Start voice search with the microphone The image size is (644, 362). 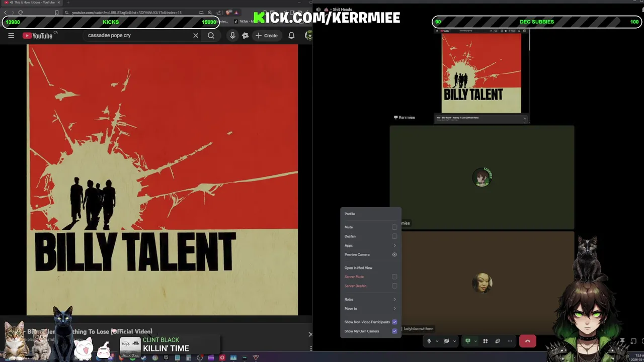(x=232, y=36)
